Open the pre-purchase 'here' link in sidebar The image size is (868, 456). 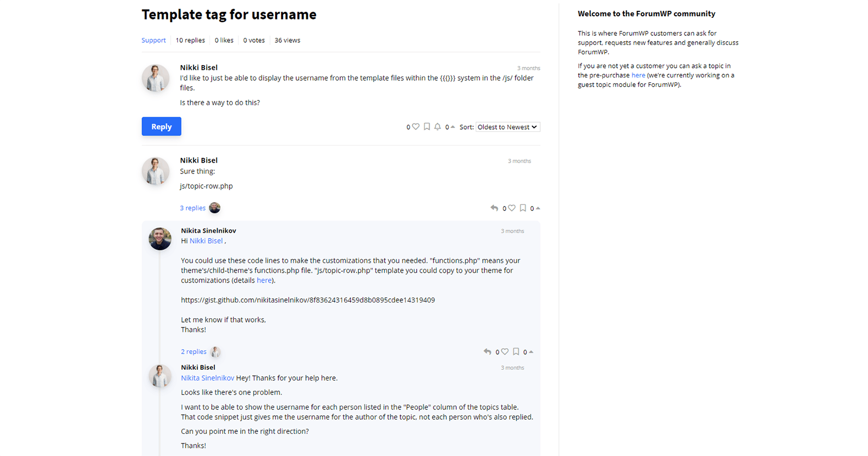pyautogui.click(x=638, y=75)
